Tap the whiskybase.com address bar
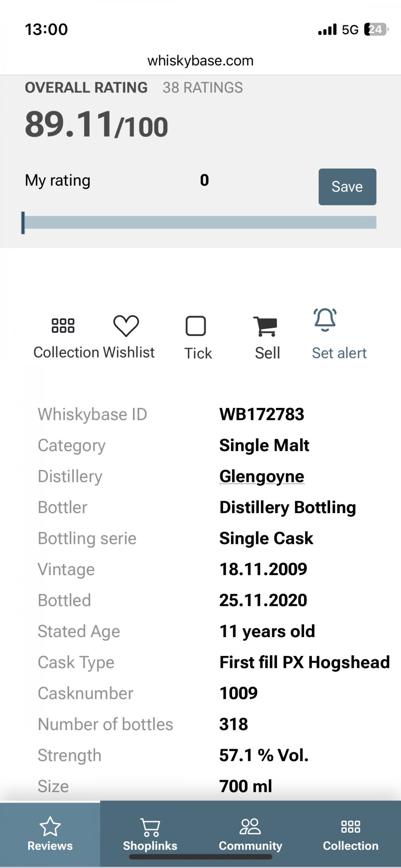The width and height of the screenshot is (401, 868). click(200, 61)
